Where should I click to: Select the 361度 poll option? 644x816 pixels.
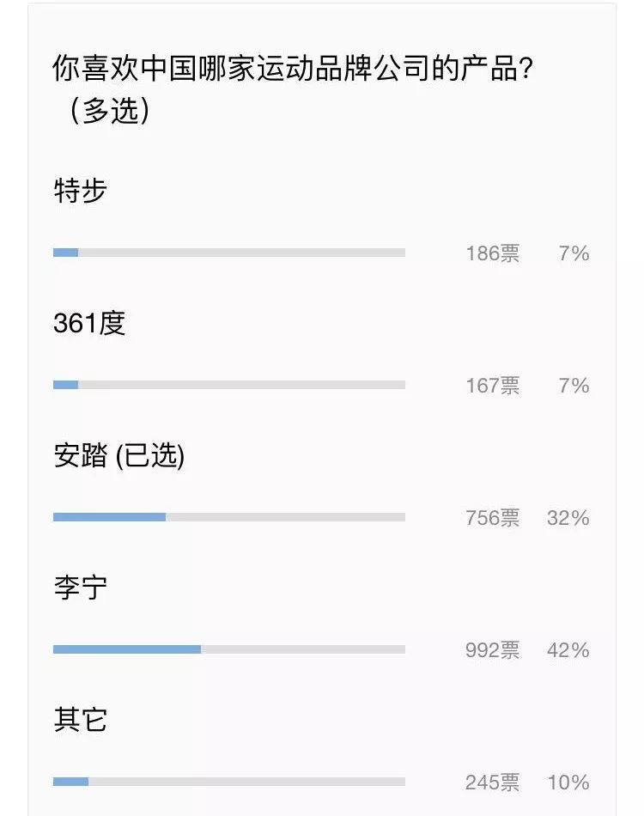pyautogui.click(x=89, y=323)
